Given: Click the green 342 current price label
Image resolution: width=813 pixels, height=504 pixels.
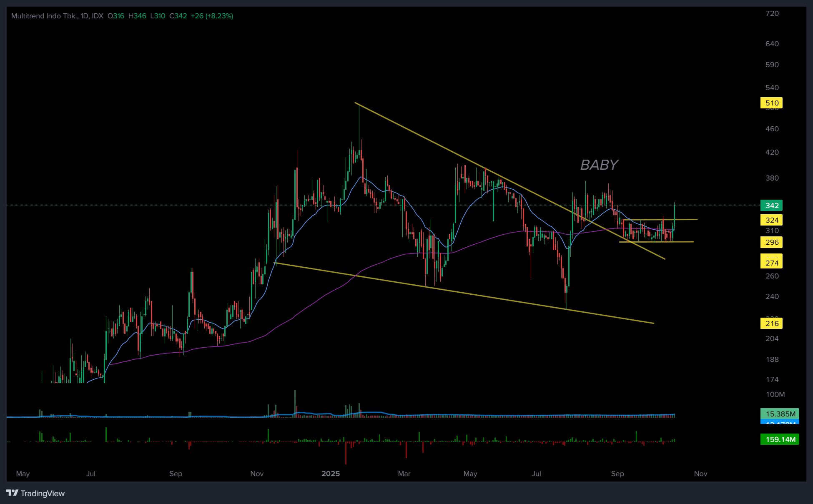Looking at the screenshot, I should click(771, 206).
